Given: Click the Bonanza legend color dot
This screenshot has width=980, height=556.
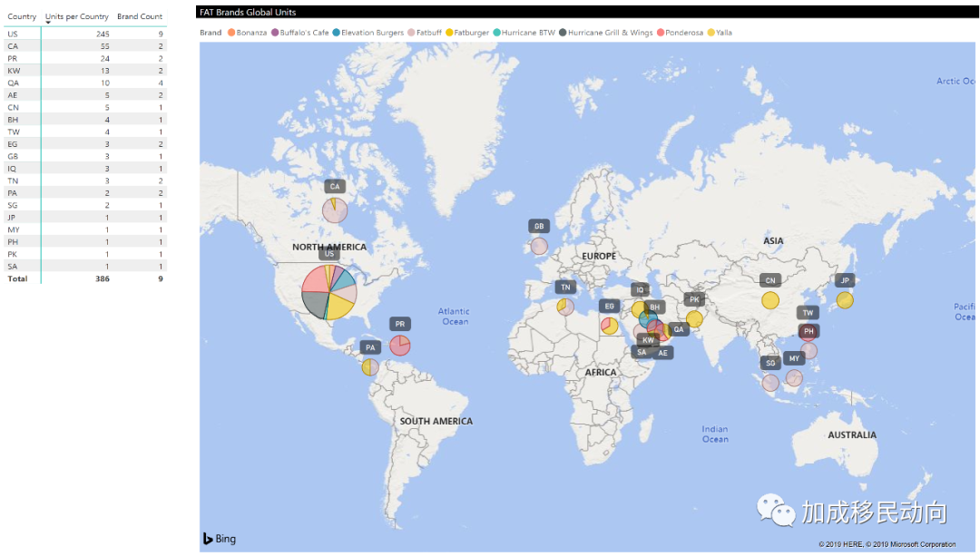Looking at the screenshot, I should (232, 33).
